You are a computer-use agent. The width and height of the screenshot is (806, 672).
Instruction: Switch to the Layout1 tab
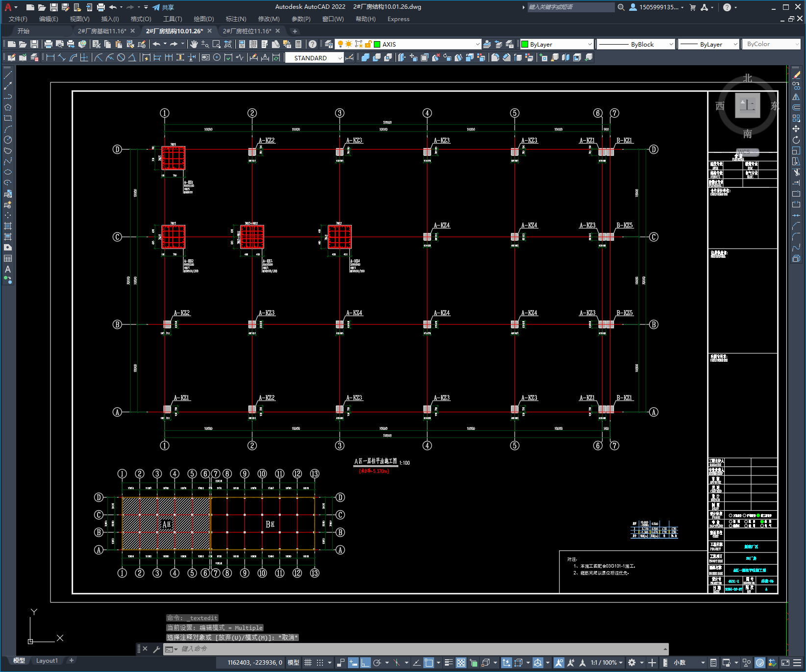[47, 661]
